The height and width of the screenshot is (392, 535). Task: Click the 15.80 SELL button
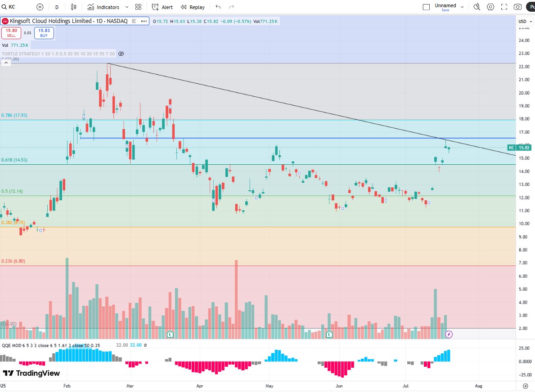11,33
